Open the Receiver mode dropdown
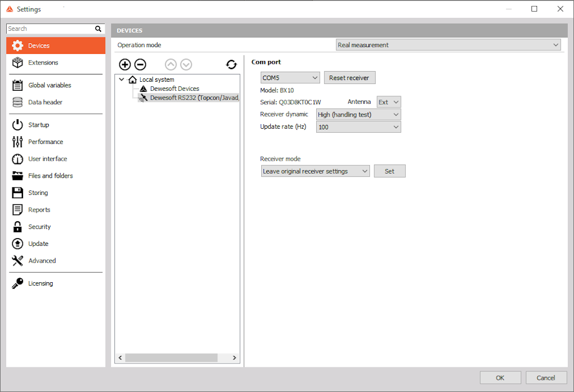This screenshot has width=574, height=392. 315,171
